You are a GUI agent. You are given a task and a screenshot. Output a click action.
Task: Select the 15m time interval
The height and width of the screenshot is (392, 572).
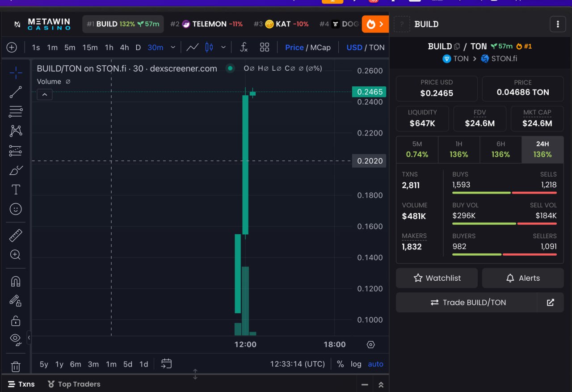[90, 47]
